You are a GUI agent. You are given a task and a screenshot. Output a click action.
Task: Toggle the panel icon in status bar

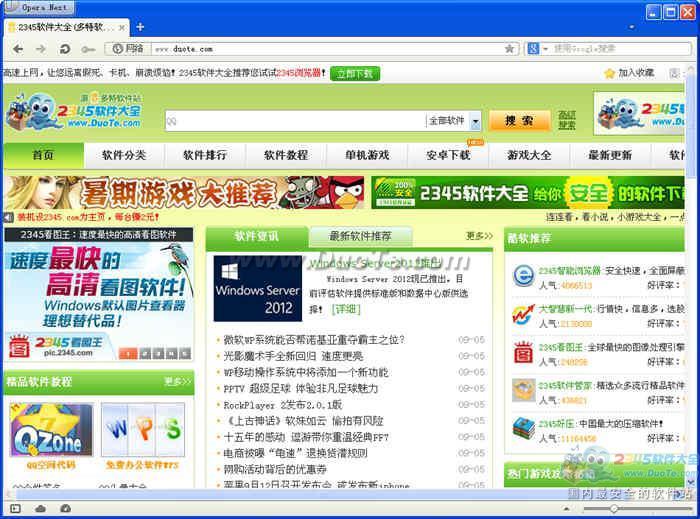tap(14, 509)
